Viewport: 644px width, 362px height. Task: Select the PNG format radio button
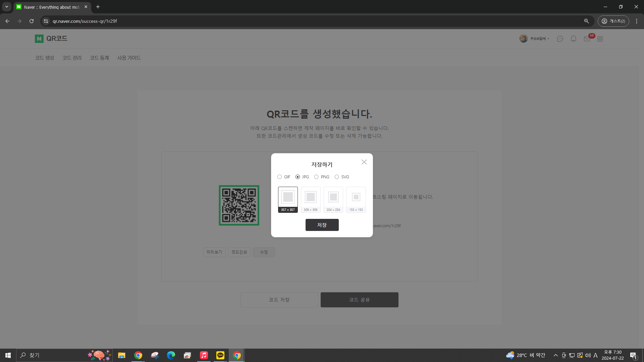point(316,177)
